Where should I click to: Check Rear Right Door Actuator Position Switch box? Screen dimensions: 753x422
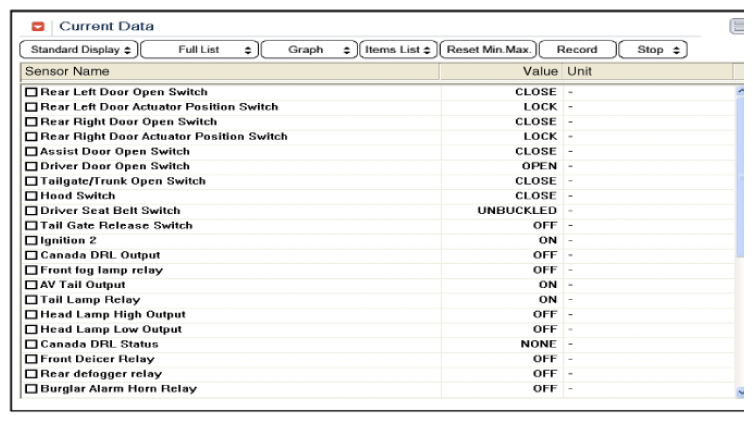(31, 136)
